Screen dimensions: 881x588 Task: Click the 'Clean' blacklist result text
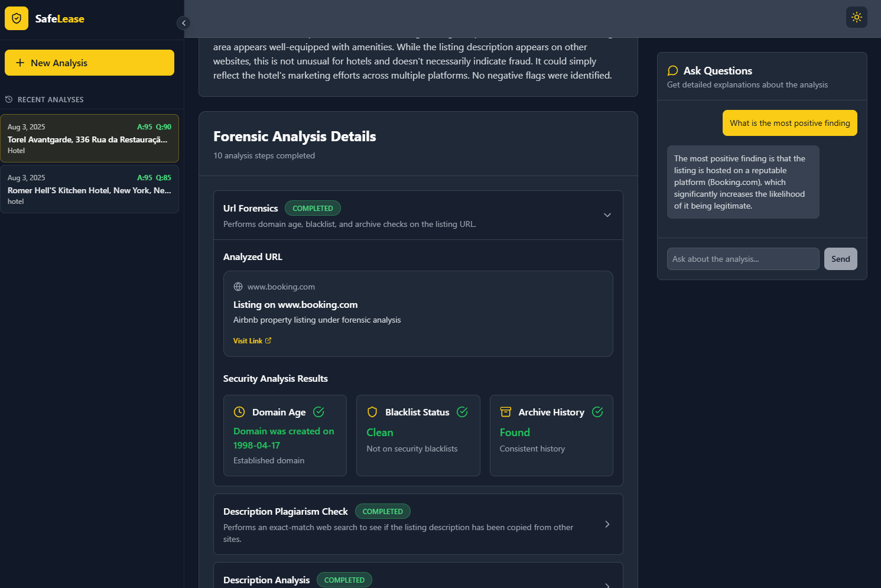tap(380, 433)
